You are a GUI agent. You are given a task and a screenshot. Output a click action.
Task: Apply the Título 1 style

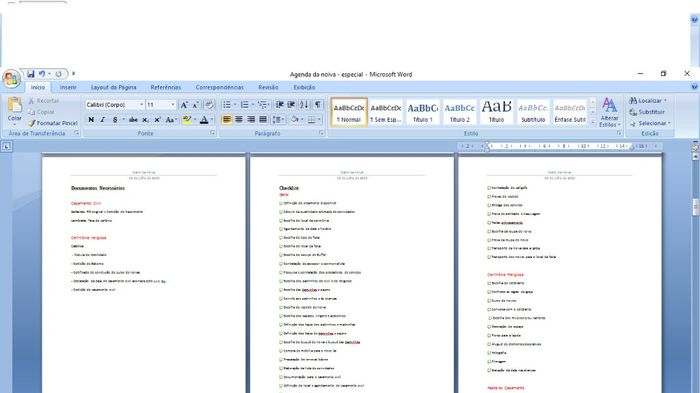point(422,112)
